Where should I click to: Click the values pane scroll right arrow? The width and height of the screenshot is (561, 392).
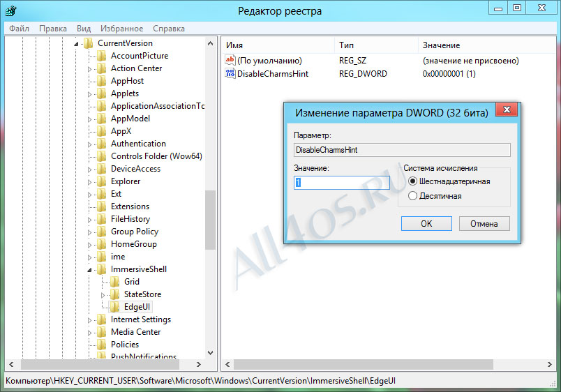550,365
